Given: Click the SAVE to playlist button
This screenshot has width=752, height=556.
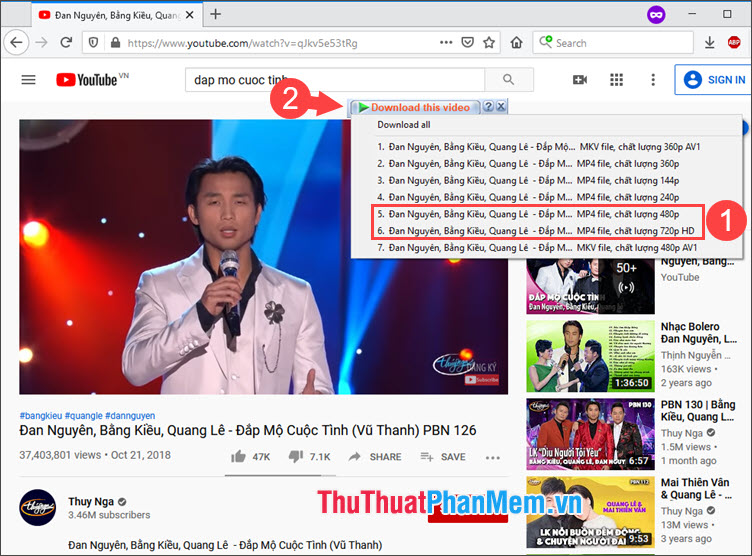Looking at the screenshot, I should (443, 457).
